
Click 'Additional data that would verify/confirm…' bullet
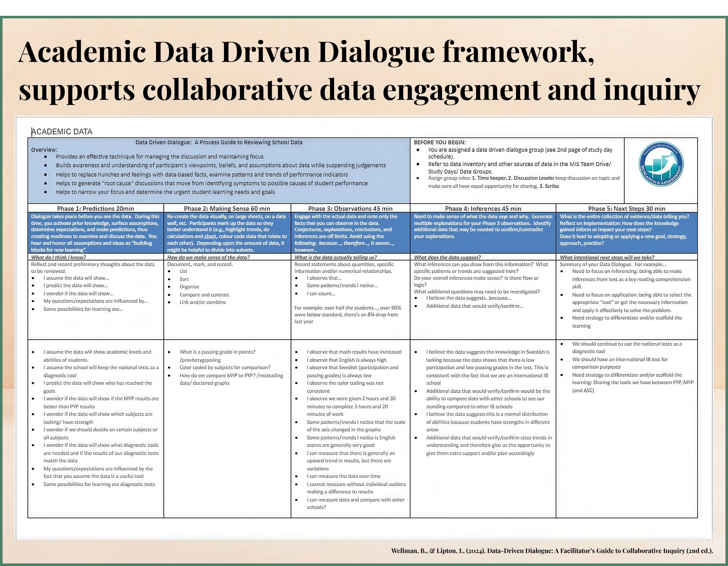[475, 306]
